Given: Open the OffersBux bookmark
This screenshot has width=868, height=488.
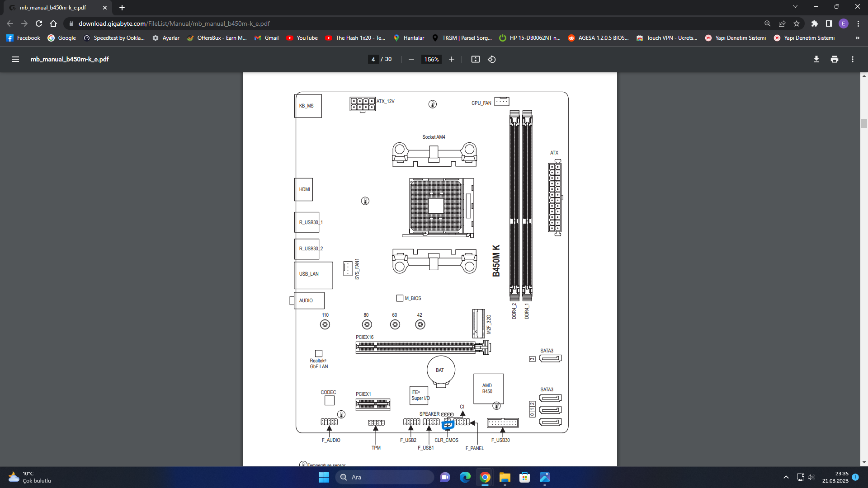Looking at the screenshot, I should (x=217, y=38).
